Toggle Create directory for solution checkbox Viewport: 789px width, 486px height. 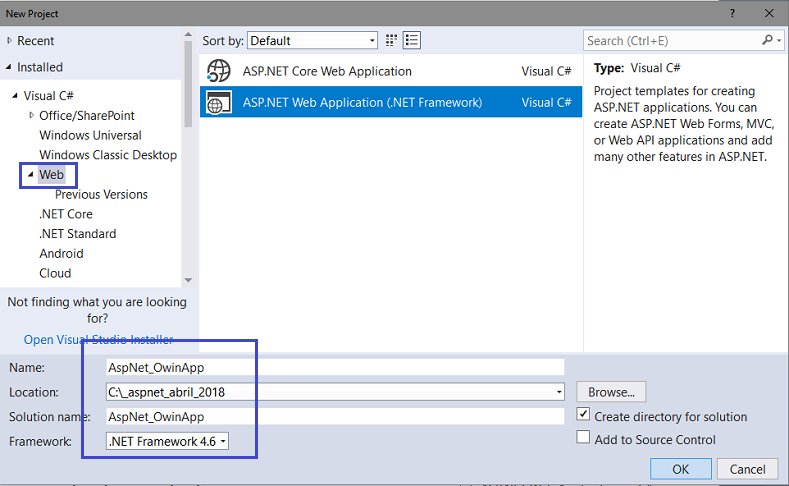[x=583, y=414]
